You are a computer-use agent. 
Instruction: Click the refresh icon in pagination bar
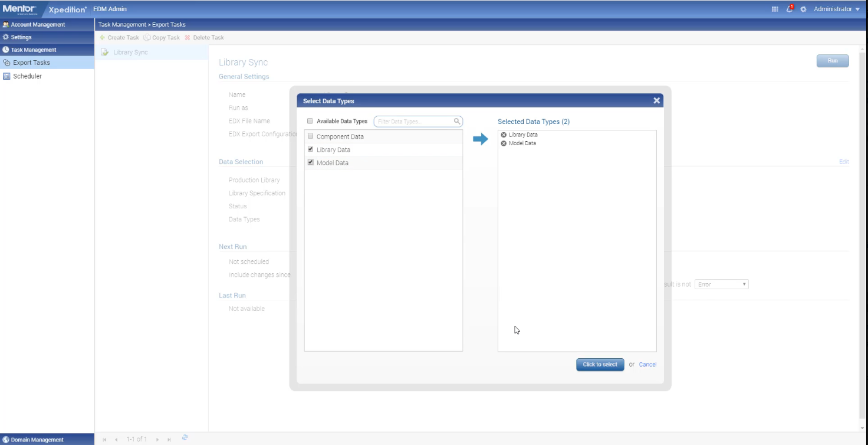(185, 438)
